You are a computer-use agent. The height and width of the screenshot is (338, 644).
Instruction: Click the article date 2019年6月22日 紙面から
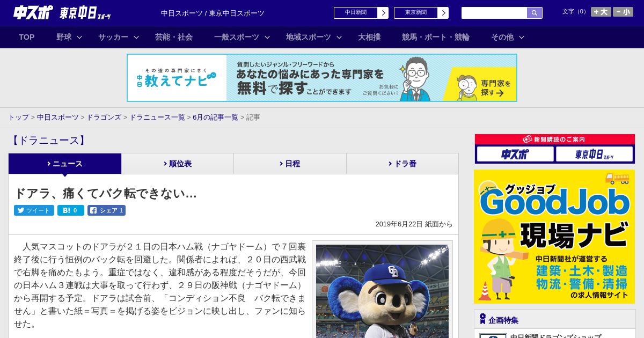coord(414,224)
